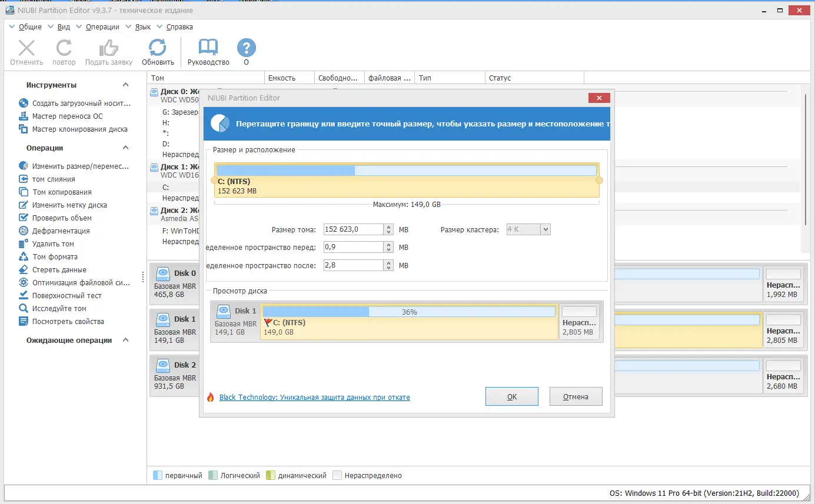Click the динамический legend color swatch
Viewport: 815px width, 504px height.
[271, 475]
